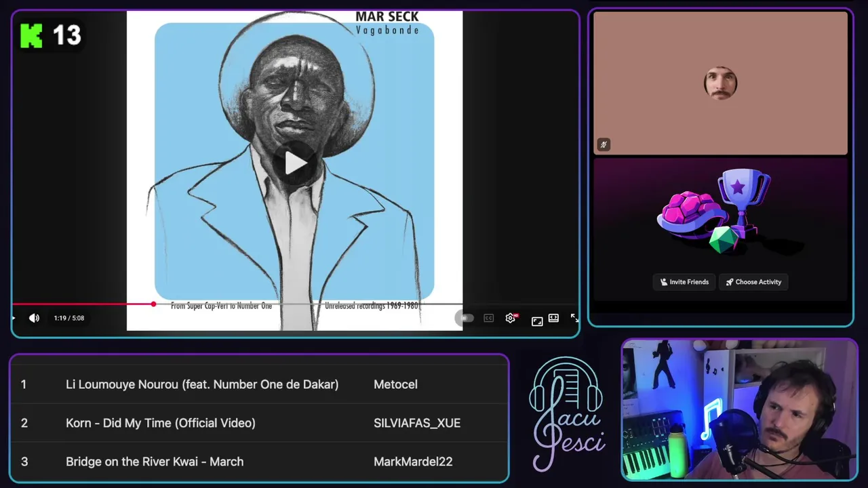Open the video settings gear
868x488 pixels.
[511, 318]
